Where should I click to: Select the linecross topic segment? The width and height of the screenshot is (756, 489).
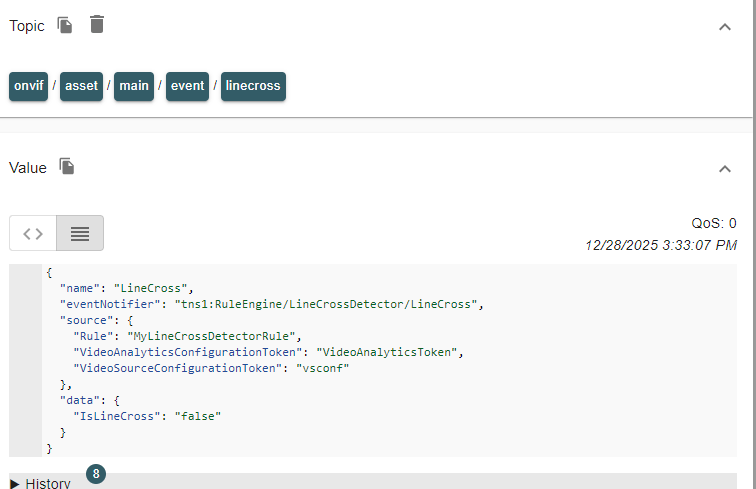pyautogui.click(x=253, y=86)
